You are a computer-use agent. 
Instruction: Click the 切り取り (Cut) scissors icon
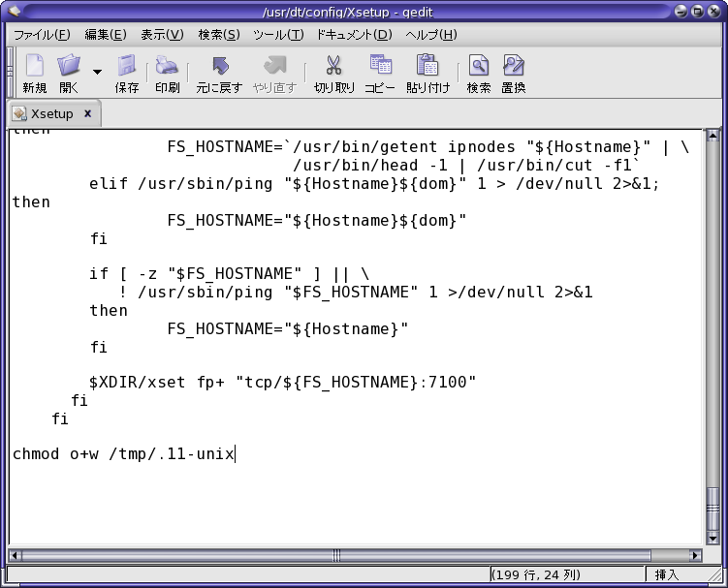pos(333,66)
